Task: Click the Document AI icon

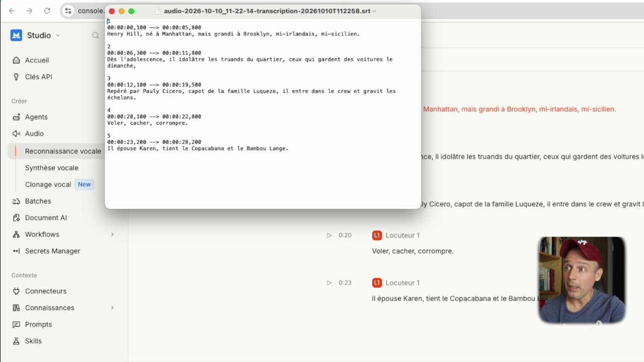Action: coord(16,218)
